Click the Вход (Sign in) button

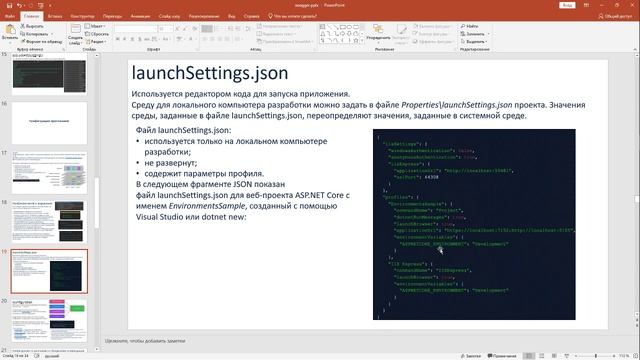pyautogui.click(x=567, y=5)
